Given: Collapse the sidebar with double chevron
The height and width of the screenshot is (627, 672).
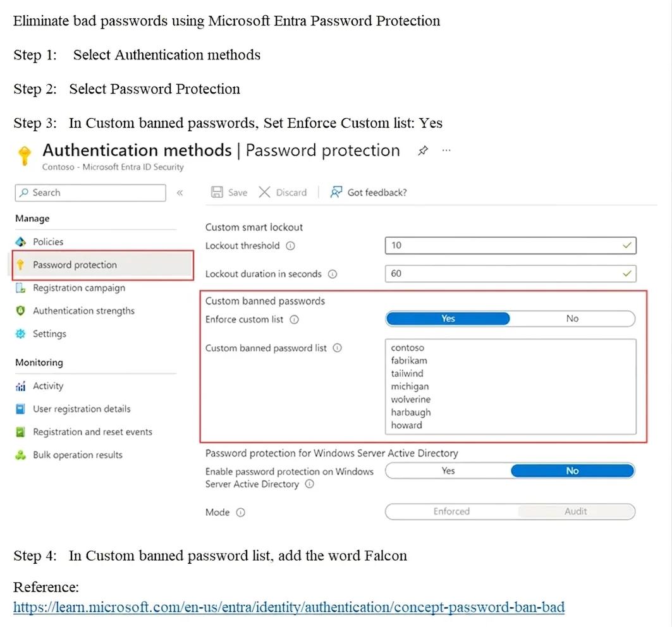Looking at the screenshot, I should pos(180,193).
